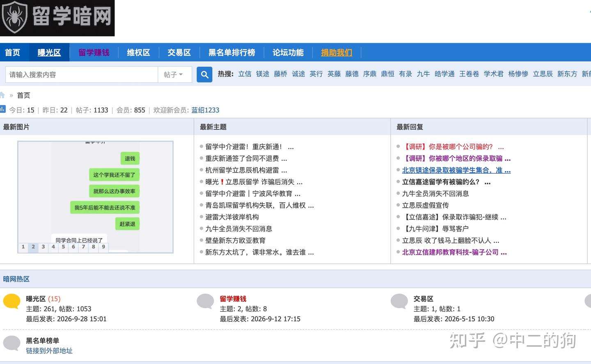Open the 帖子 search type dropdown
Image resolution: width=591 pixels, height=364 pixels.
pos(175,75)
